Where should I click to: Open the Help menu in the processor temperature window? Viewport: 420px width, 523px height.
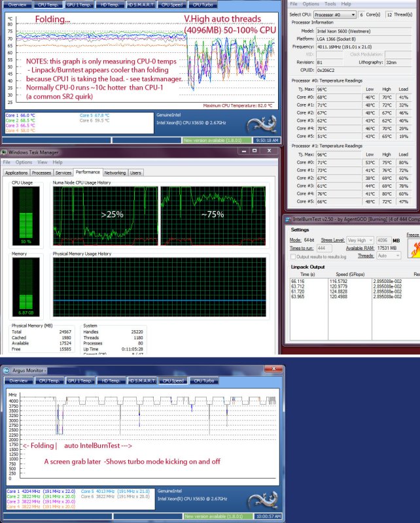coord(346,4)
